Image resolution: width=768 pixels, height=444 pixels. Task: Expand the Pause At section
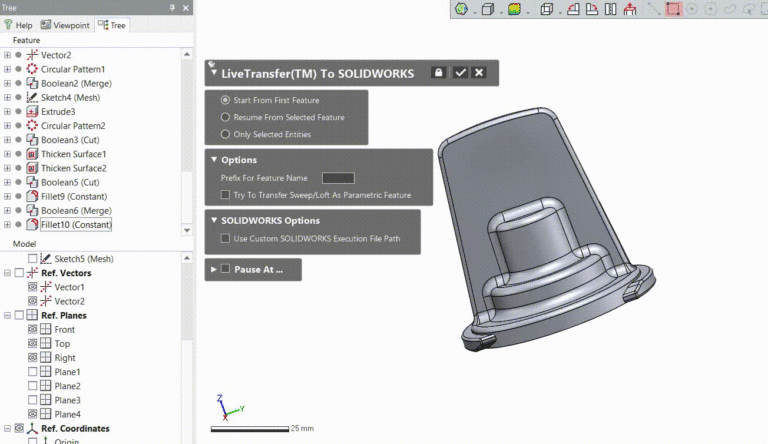214,269
